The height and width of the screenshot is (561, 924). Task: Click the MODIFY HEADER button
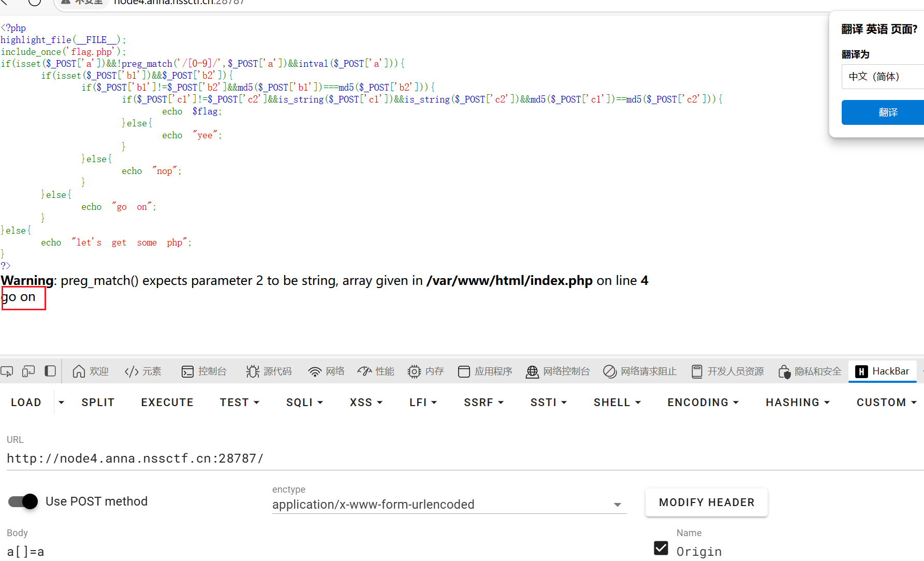click(x=706, y=502)
